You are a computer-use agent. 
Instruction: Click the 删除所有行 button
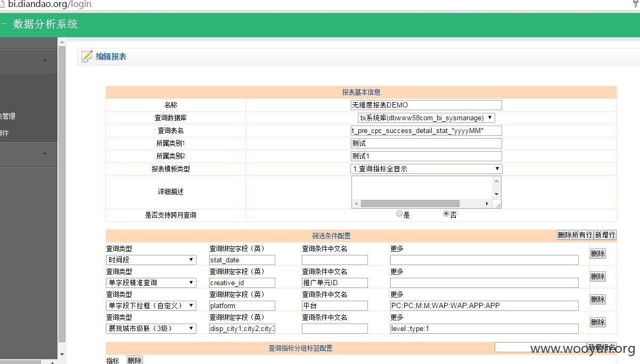coord(575,235)
